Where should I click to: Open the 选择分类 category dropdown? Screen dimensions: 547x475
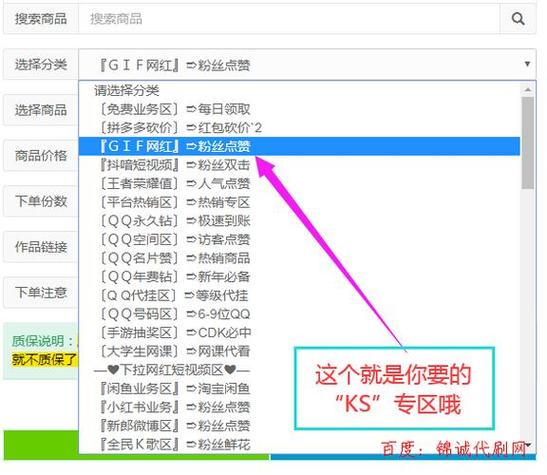(x=307, y=65)
